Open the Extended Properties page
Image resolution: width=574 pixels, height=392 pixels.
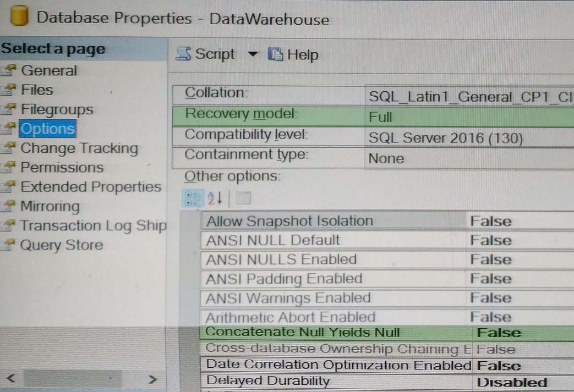91,186
